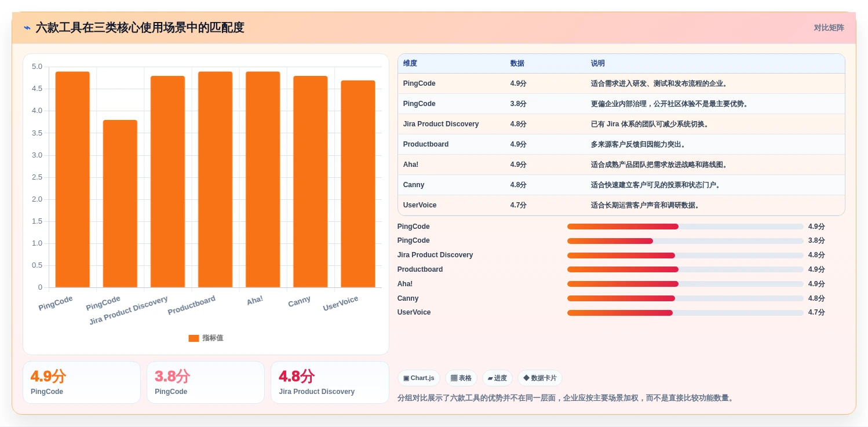Click the Aha! progress bar
Screen dimensions: 868x427
point(685,284)
